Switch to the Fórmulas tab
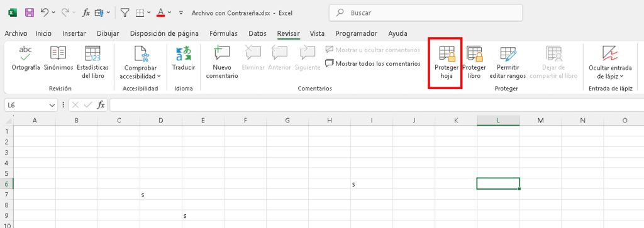Image resolution: width=644 pixels, height=228 pixels. point(223,34)
